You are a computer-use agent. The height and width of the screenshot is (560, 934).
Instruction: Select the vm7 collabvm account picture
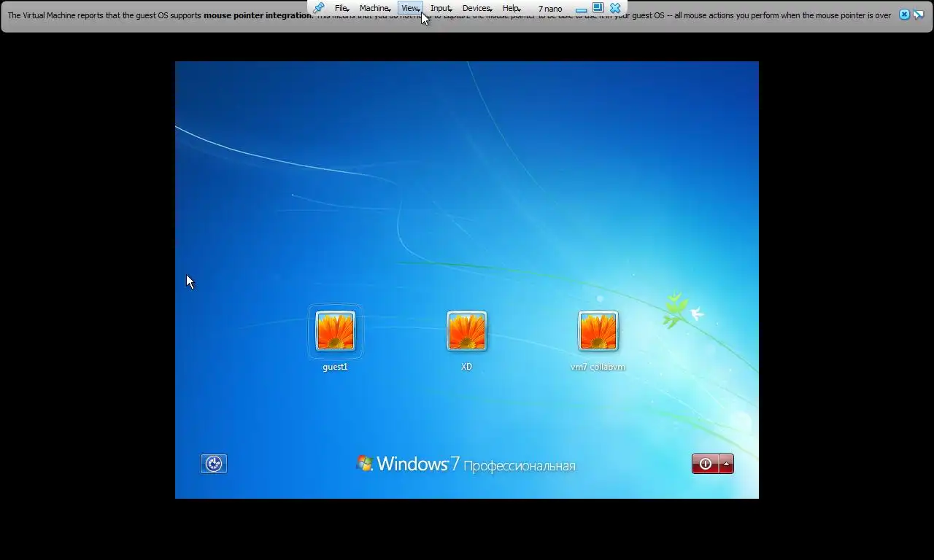[x=598, y=331]
